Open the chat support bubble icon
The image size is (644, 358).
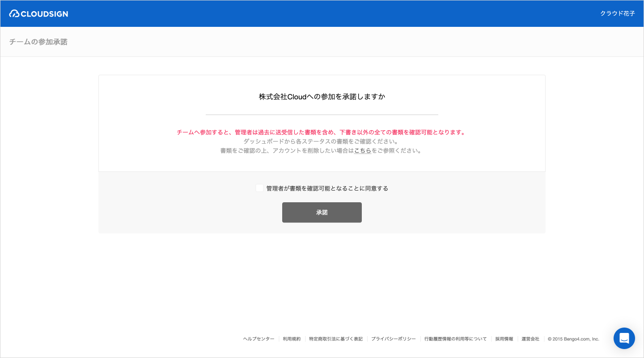click(624, 338)
